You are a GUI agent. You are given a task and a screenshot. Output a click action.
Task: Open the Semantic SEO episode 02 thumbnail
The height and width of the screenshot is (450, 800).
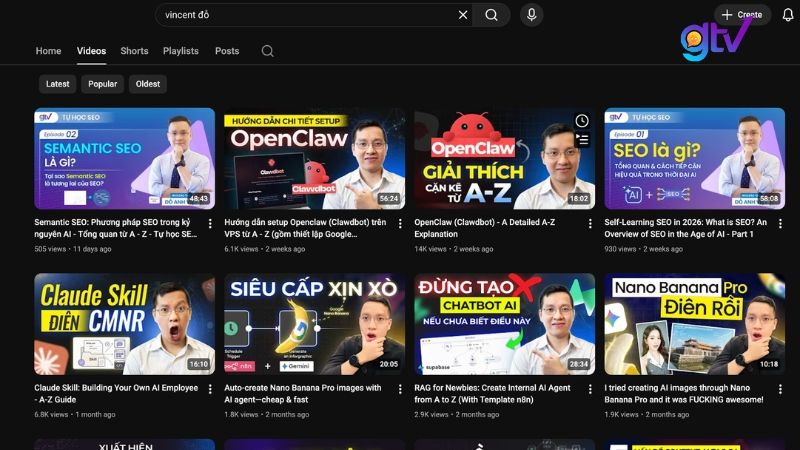(124, 159)
